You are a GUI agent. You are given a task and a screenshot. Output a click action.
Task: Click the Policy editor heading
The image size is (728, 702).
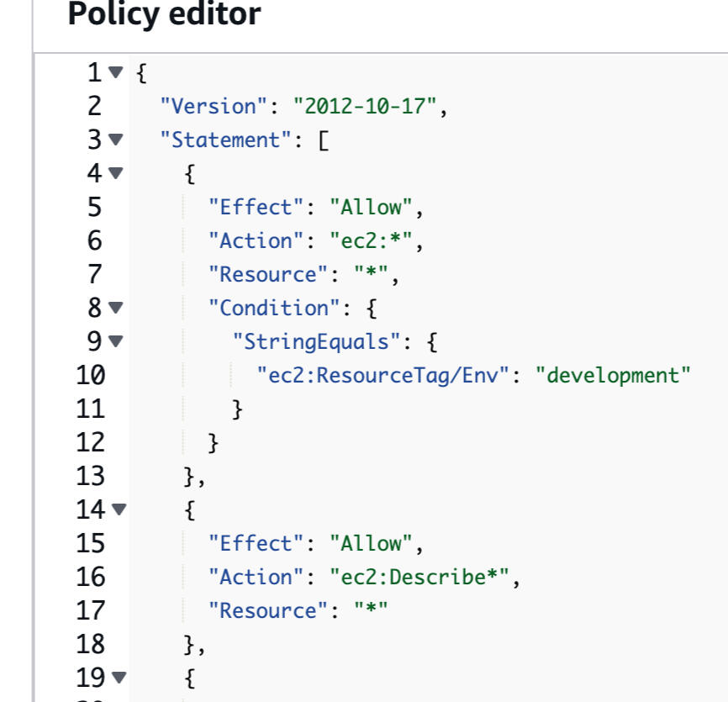pos(164,15)
